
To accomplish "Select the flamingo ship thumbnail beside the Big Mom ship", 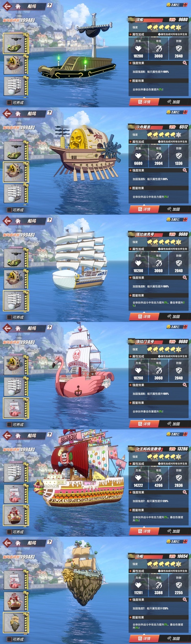I will pos(14,494).
